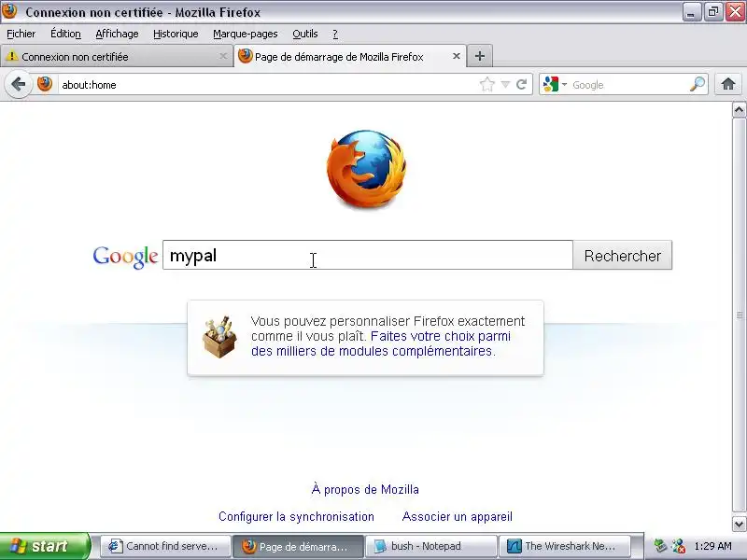Click the scrollbar up arrow
The height and width of the screenshot is (560, 747).
pos(739,110)
